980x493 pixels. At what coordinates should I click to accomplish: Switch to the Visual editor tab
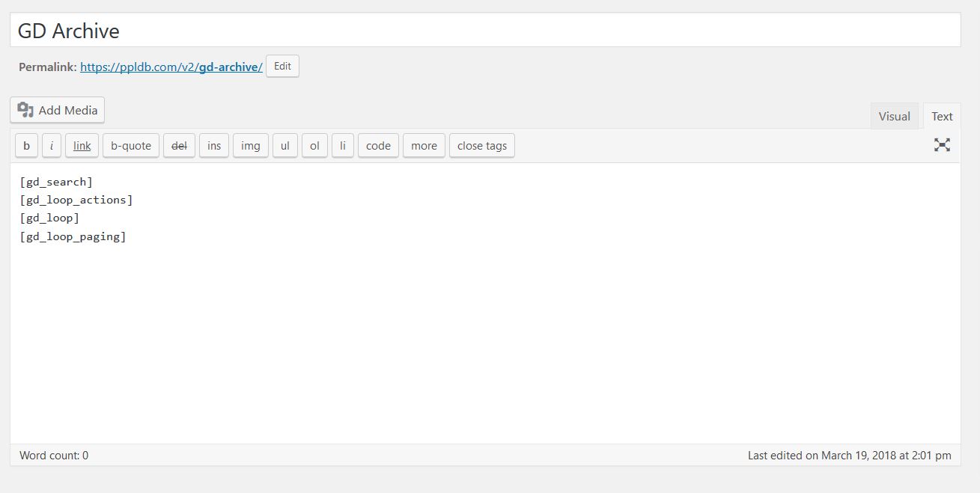[894, 116]
